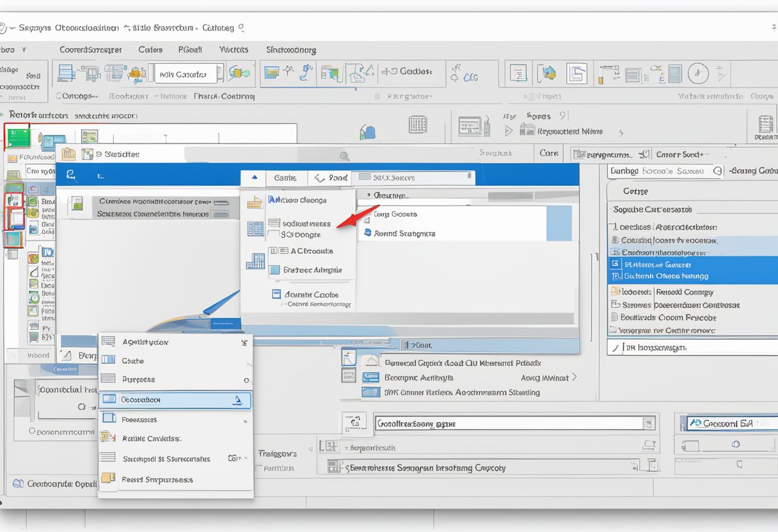Viewport: 778px width, 532px height.
Task: Click the 'Care' button in the toolbar
Action: (548, 153)
